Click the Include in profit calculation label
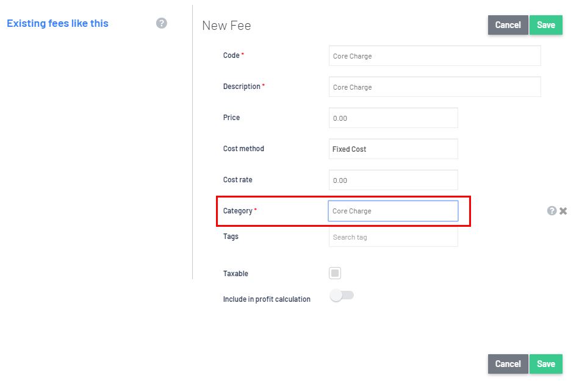This screenshot has height=392, width=579. [x=267, y=299]
